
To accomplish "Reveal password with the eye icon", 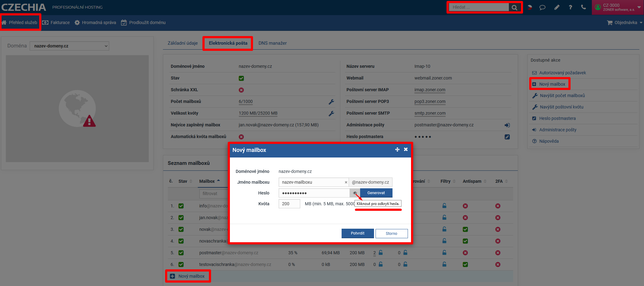I will (x=355, y=193).
